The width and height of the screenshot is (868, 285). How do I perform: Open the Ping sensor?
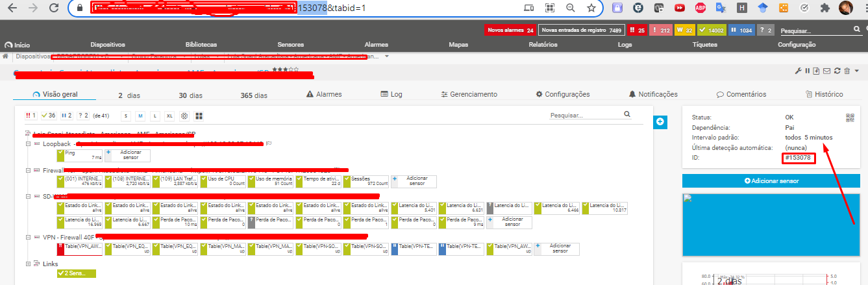click(x=80, y=155)
